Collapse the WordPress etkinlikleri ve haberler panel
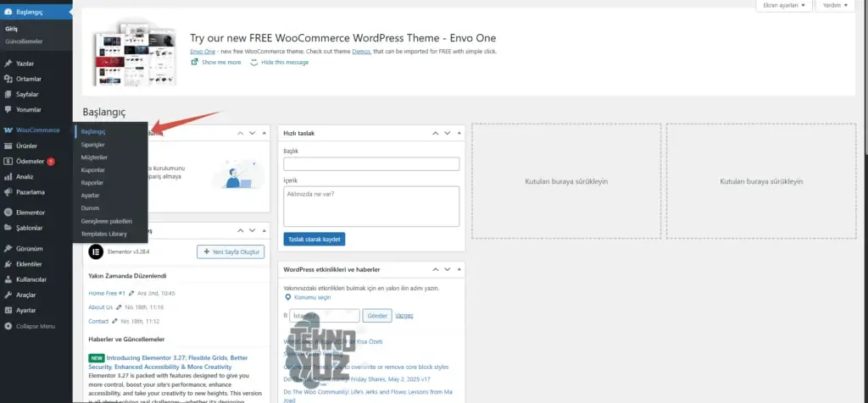The image size is (868, 403). coord(459,270)
